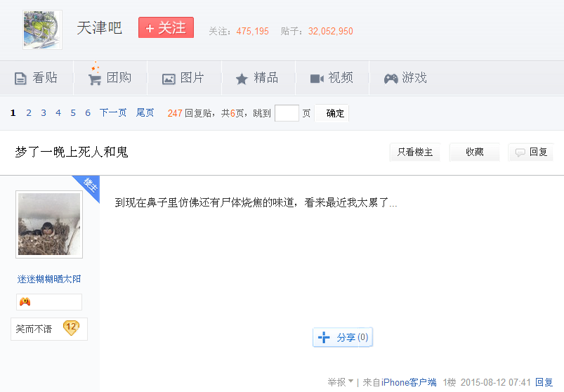Expand the 举报 report dropdown
Image resolution: width=564 pixels, height=392 pixels.
pos(340,382)
